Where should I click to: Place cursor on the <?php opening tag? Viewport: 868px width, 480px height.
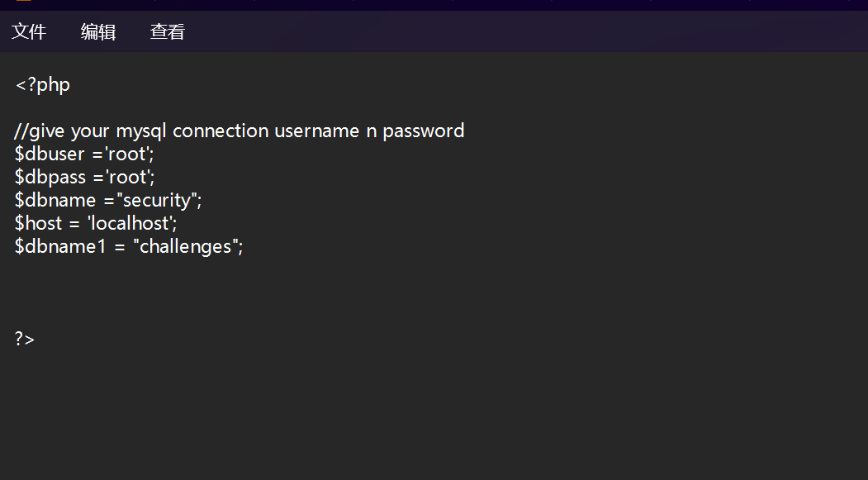pos(43,85)
